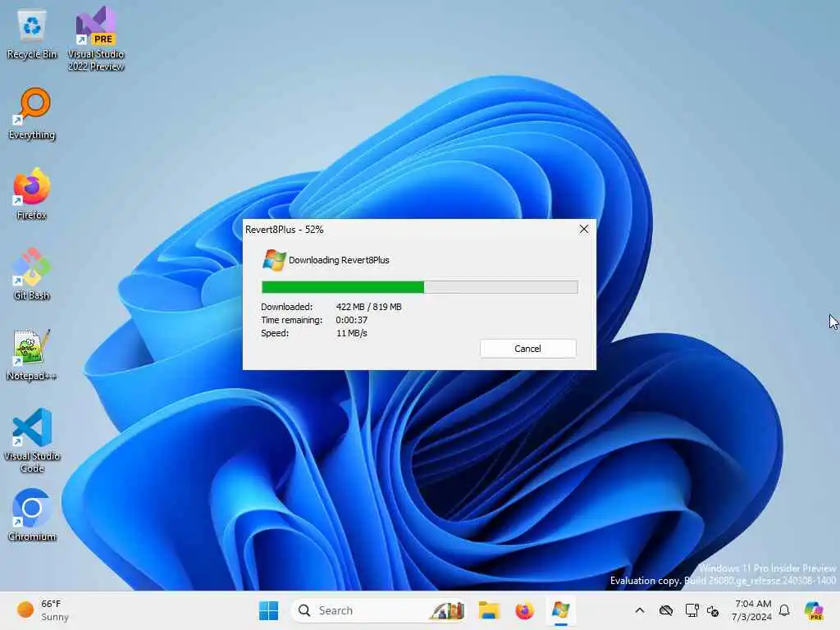Open the Copilot preview icon in taskbar
The height and width of the screenshot is (630, 840).
tap(813, 610)
